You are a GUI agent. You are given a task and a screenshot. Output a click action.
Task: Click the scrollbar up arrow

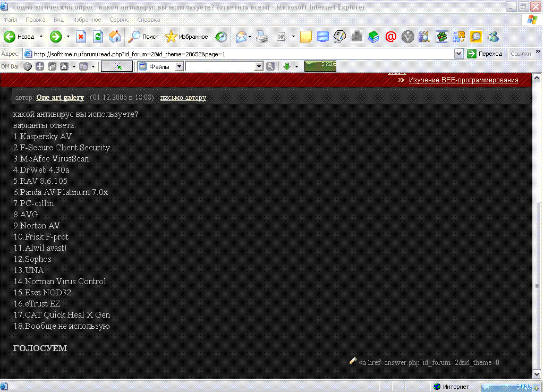tap(537, 78)
